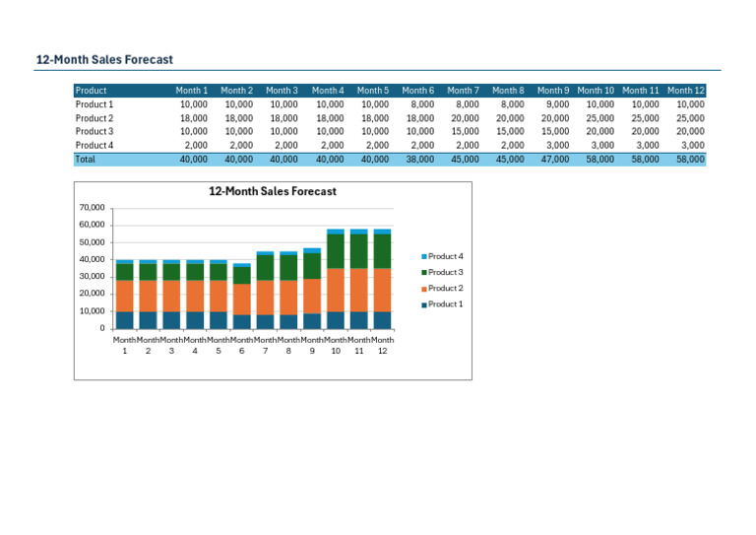
Task: Click the Month 12 x-axis label in chart
Action: (382, 346)
